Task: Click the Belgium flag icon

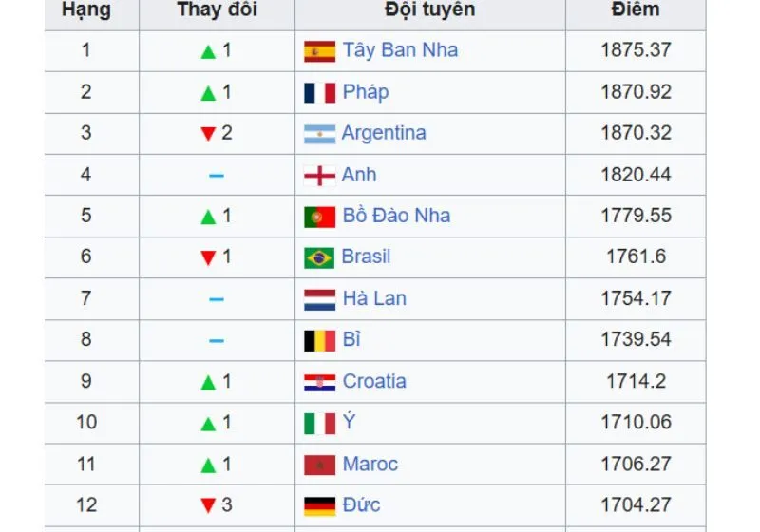Action: click(x=319, y=340)
